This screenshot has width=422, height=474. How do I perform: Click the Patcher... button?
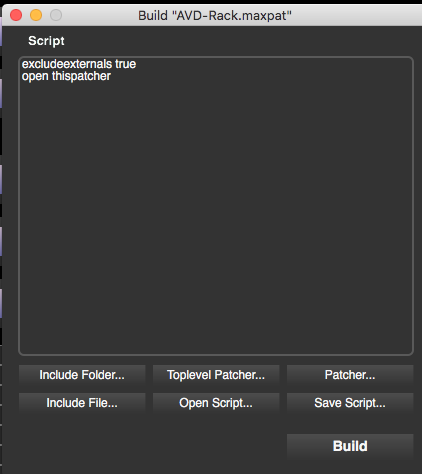click(x=350, y=375)
